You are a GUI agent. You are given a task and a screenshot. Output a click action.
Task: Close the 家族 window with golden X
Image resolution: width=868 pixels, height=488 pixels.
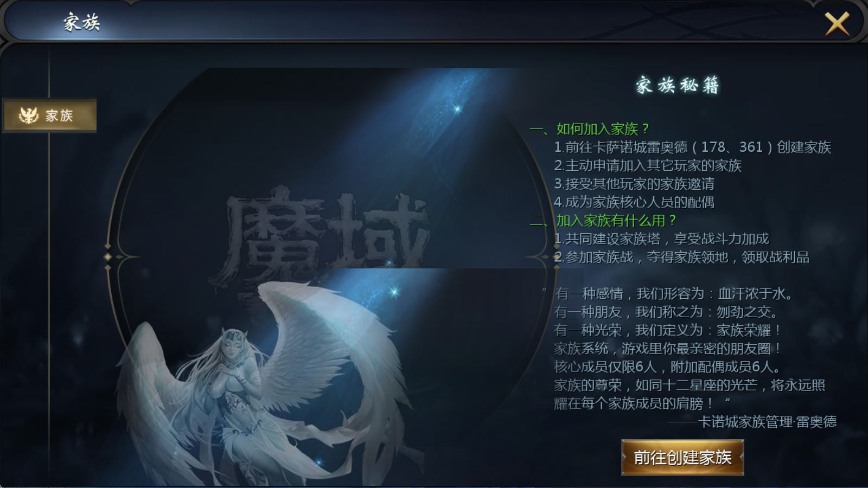pos(837,24)
